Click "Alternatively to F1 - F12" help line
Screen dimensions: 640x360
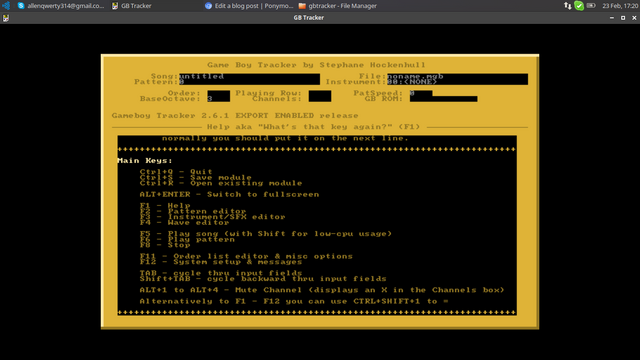294,301
